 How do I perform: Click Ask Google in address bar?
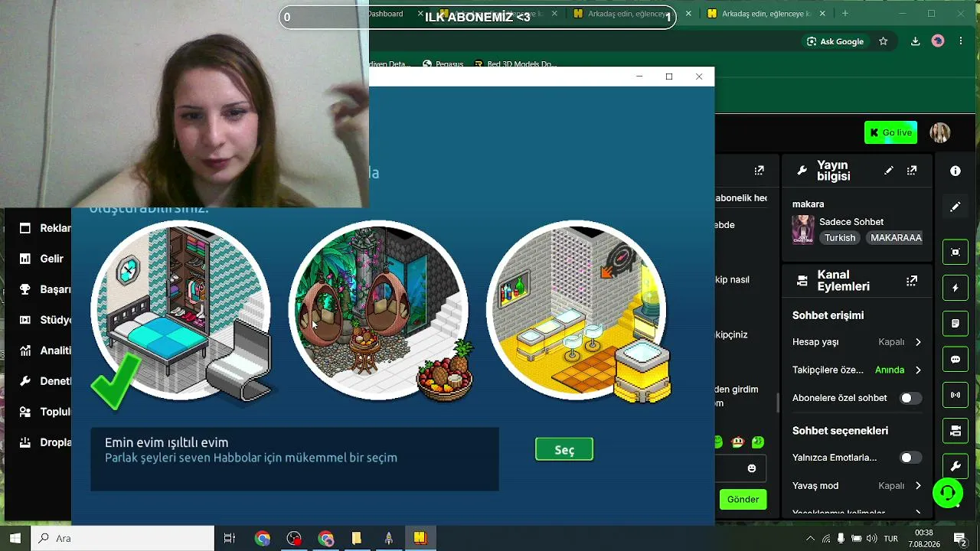click(x=835, y=41)
